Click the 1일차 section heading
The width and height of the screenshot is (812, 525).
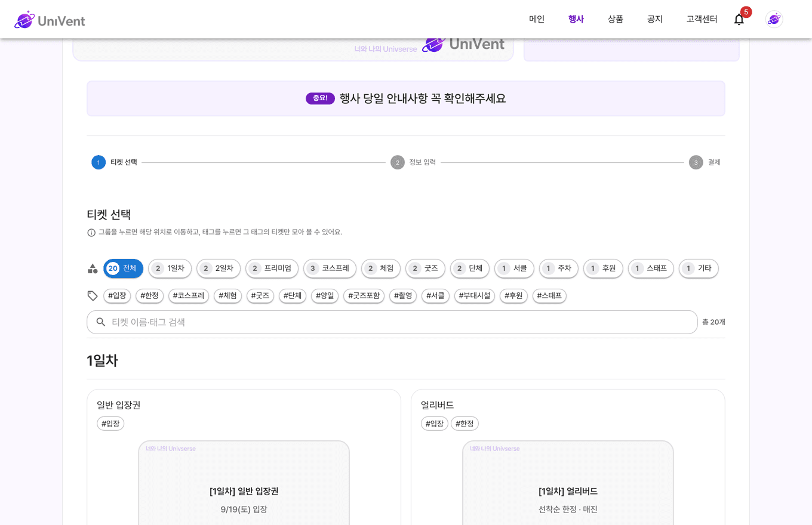pyautogui.click(x=102, y=360)
